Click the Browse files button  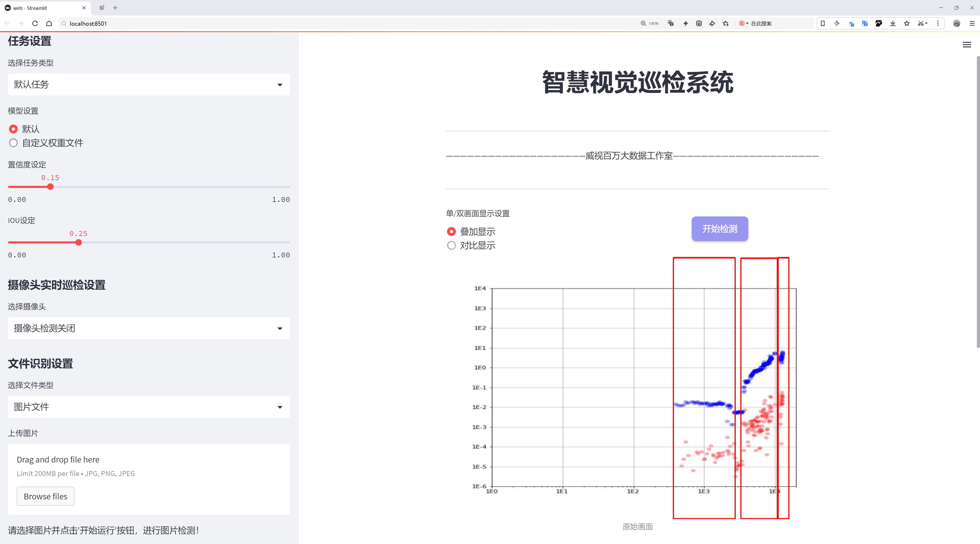[45, 497]
